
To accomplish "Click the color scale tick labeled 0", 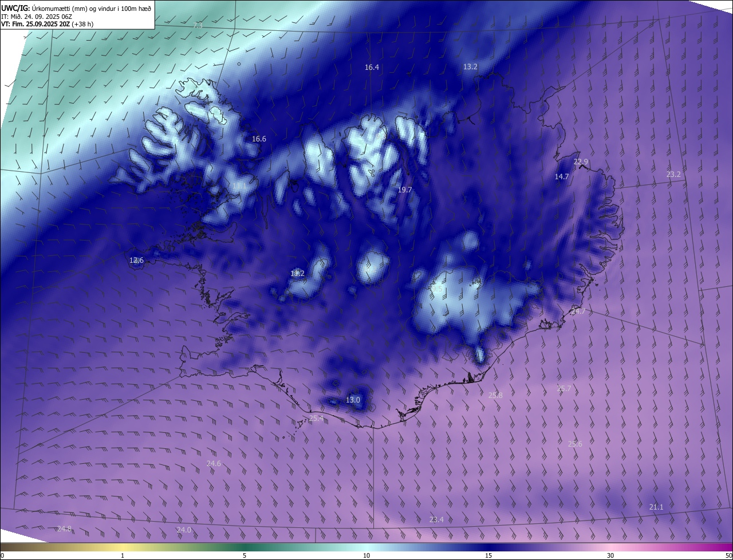I will (2, 555).
